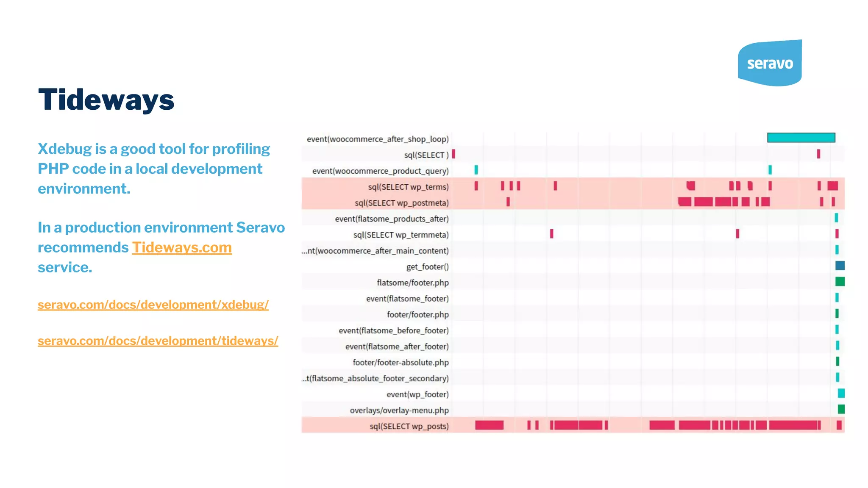Select the event(flatsome_before_footer) row label
The width and height of the screenshot is (868, 488).
point(393,330)
